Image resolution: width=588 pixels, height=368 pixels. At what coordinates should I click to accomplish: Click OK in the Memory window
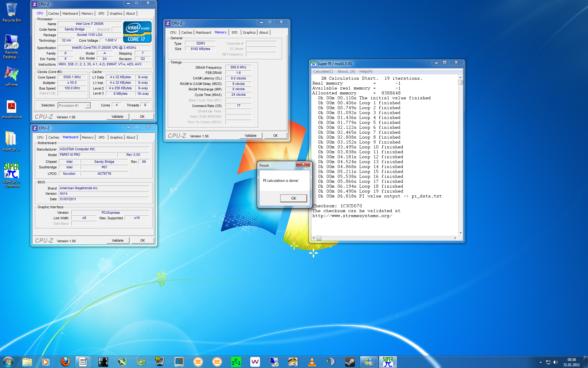[x=275, y=136]
